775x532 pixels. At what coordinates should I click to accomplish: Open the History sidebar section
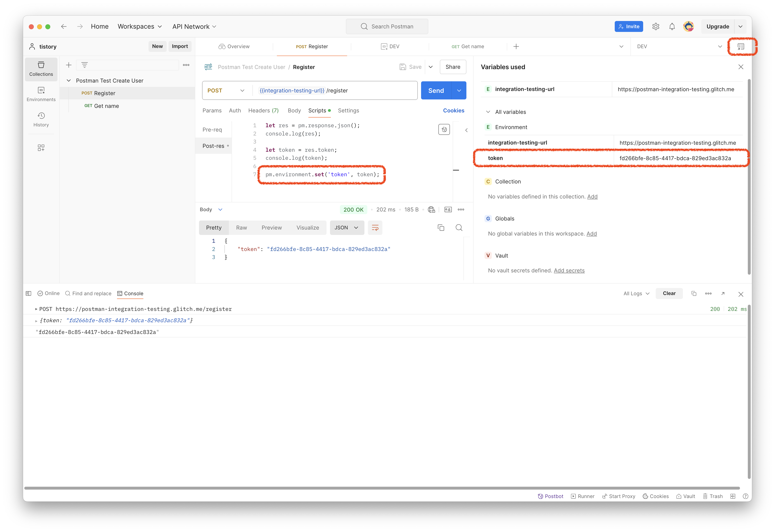[x=41, y=119]
